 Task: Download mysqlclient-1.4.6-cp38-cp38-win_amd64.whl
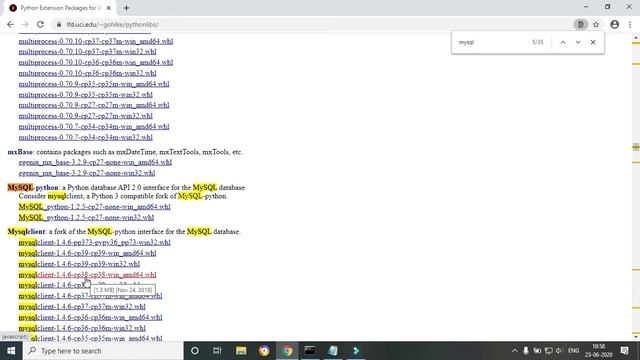click(x=87, y=275)
